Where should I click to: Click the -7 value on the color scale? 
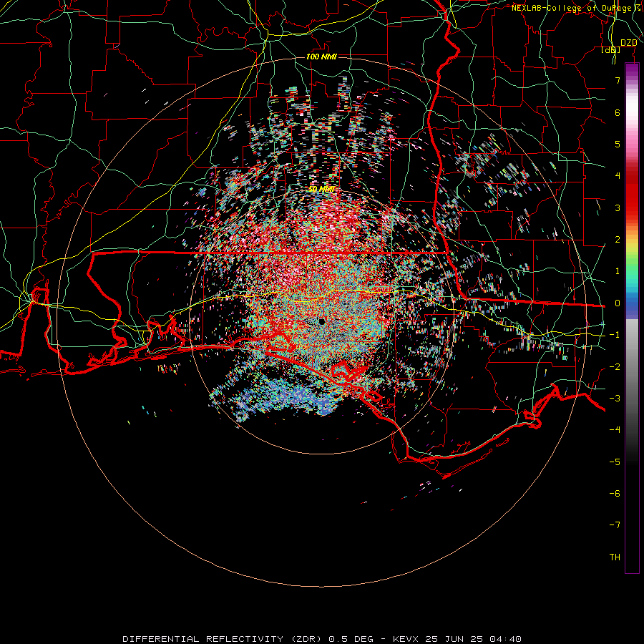615,525
